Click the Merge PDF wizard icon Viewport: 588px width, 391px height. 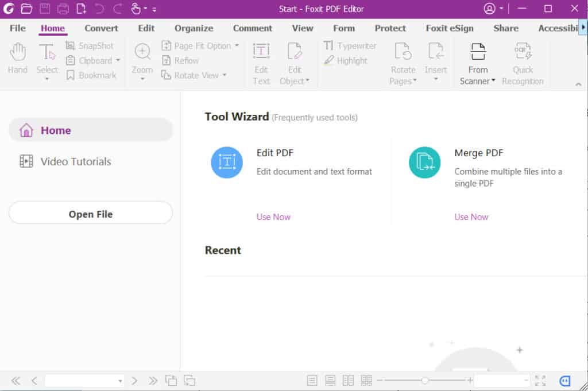(424, 162)
